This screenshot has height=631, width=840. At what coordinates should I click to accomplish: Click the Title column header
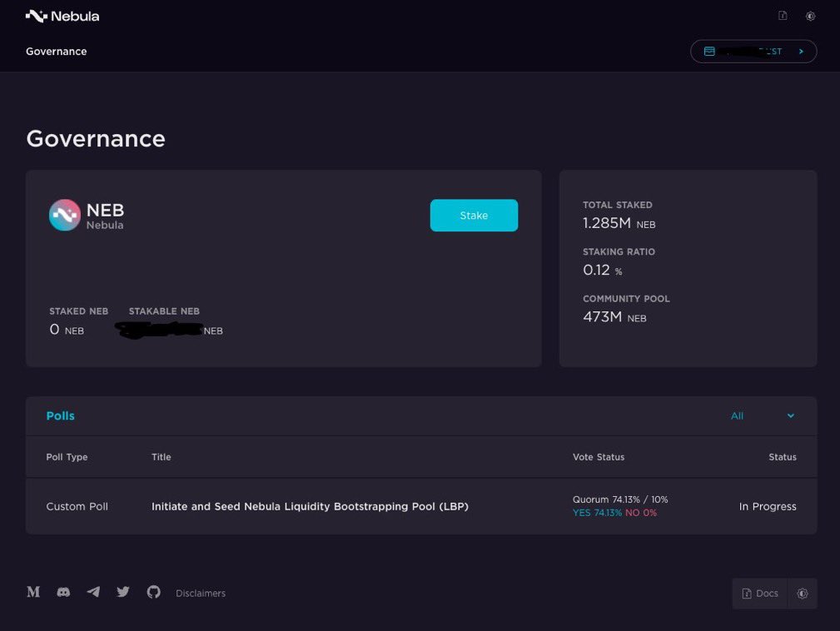[x=162, y=457]
